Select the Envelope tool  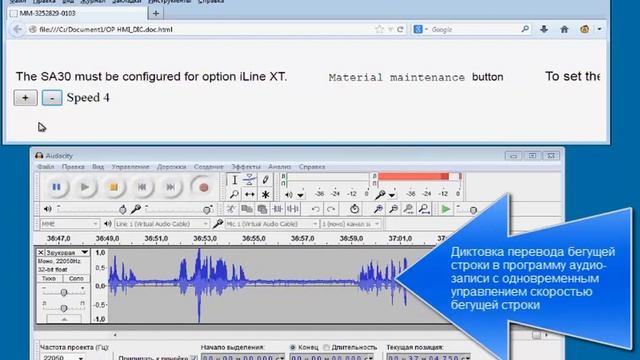tap(249, 180)
